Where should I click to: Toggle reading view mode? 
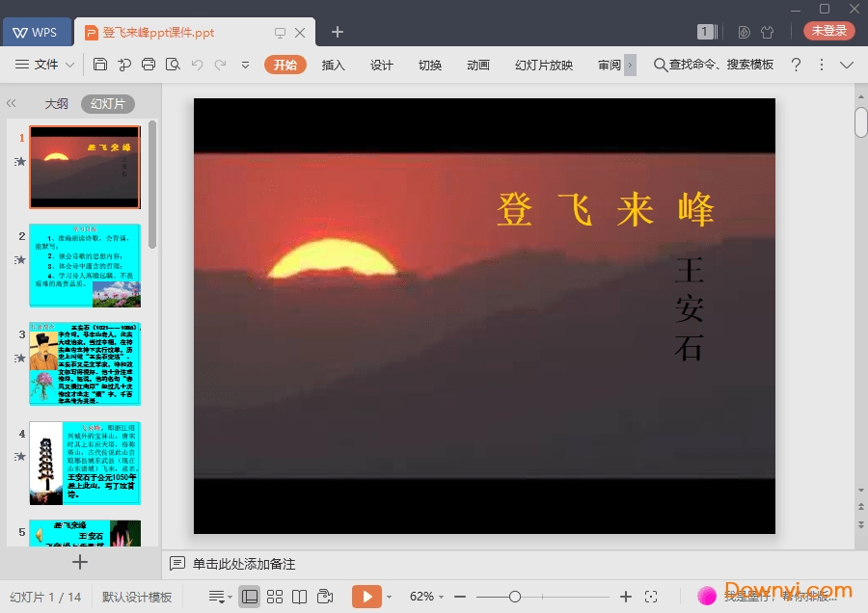[x=300, y=596]
